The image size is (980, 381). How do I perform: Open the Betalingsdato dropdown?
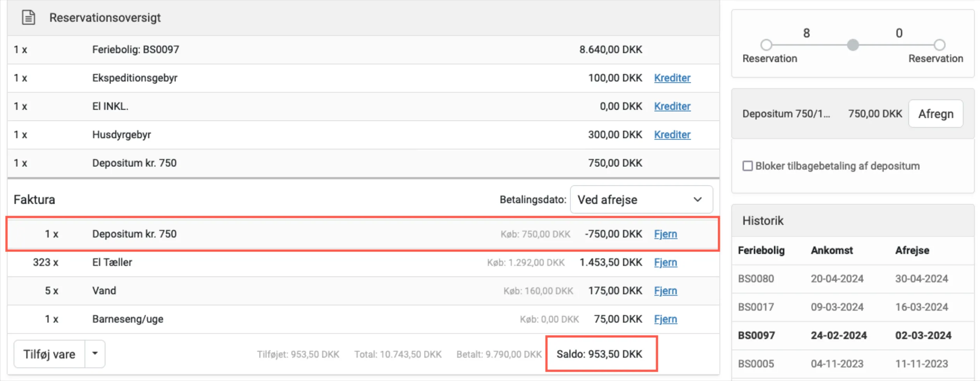coord(641,199)
